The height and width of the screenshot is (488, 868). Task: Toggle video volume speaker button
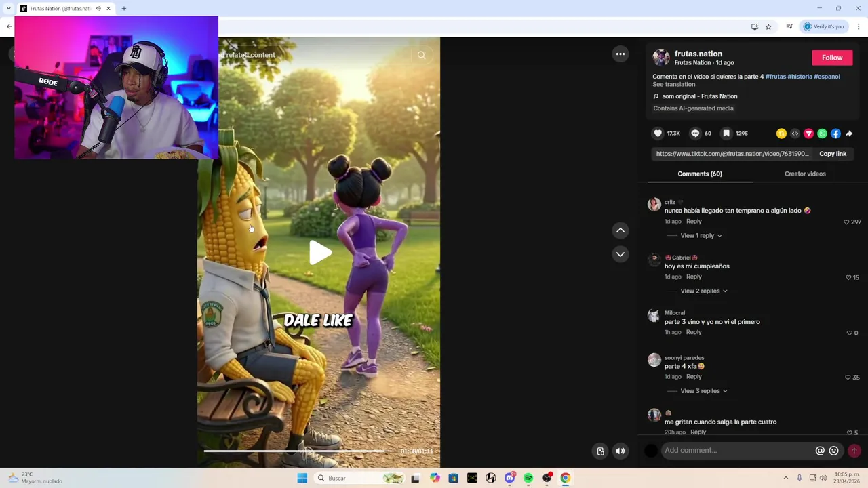point(620,451)
